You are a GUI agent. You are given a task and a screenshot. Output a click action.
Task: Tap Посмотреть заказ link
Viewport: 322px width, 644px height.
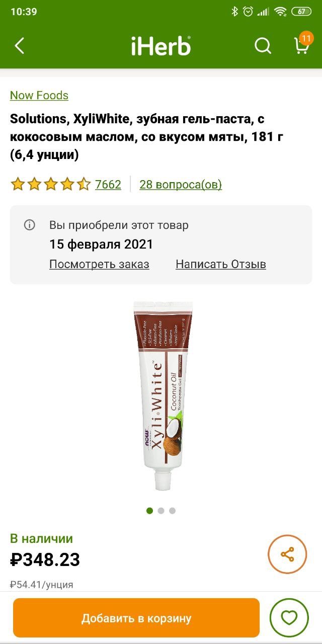pyautogui.click(x=99, y=264)
